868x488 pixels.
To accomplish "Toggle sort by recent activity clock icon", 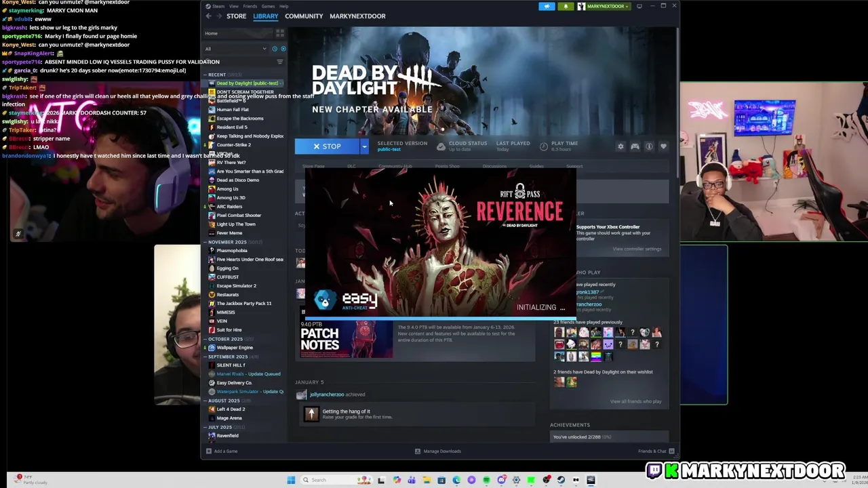I will click(275, 49).
